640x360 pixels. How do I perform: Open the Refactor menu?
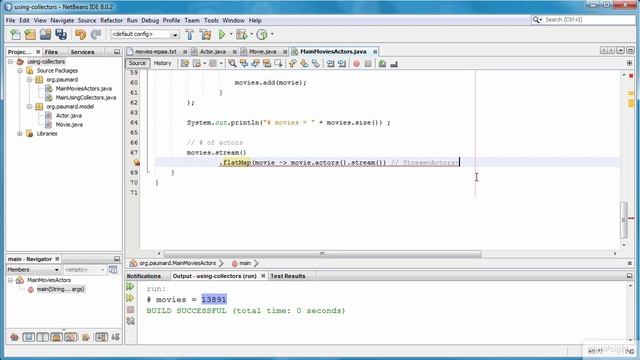[x=111, y=20]
